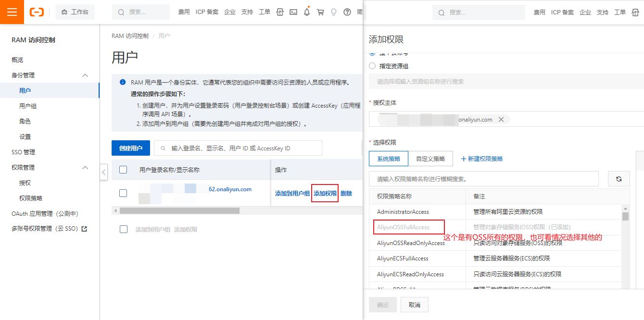644x320 pixels.
Task: Click the blue info icon in the RAM 用户 notice
Action: (123, 82)
